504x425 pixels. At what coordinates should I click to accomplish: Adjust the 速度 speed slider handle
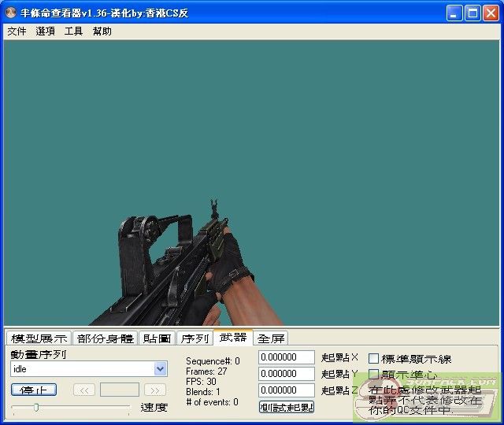(36, 408)
